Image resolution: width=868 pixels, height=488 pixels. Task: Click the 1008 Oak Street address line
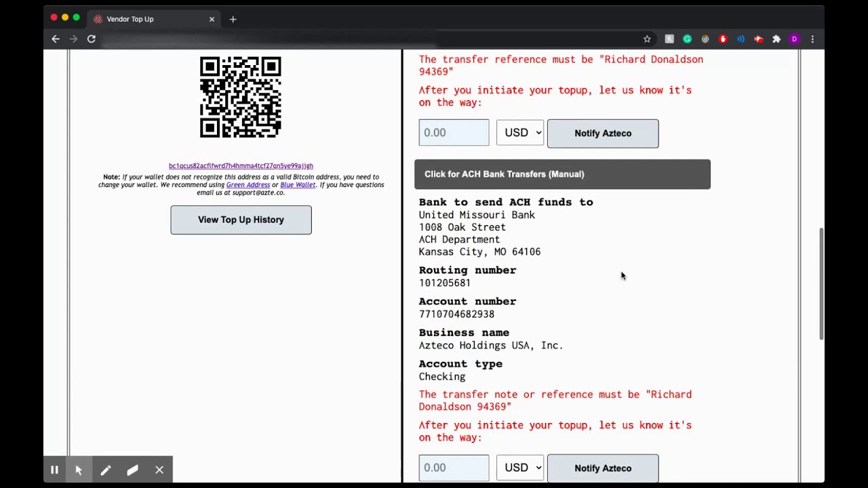coord(462,227)
